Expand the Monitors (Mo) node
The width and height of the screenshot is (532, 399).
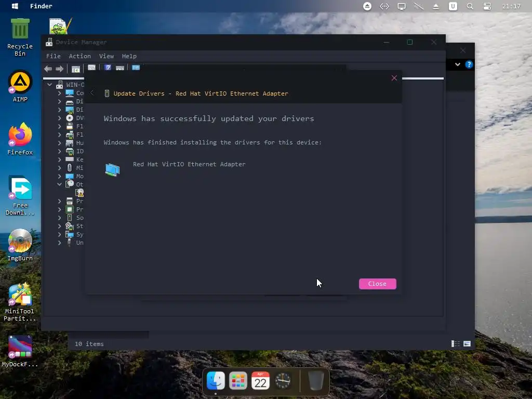(x=59, y=176)
